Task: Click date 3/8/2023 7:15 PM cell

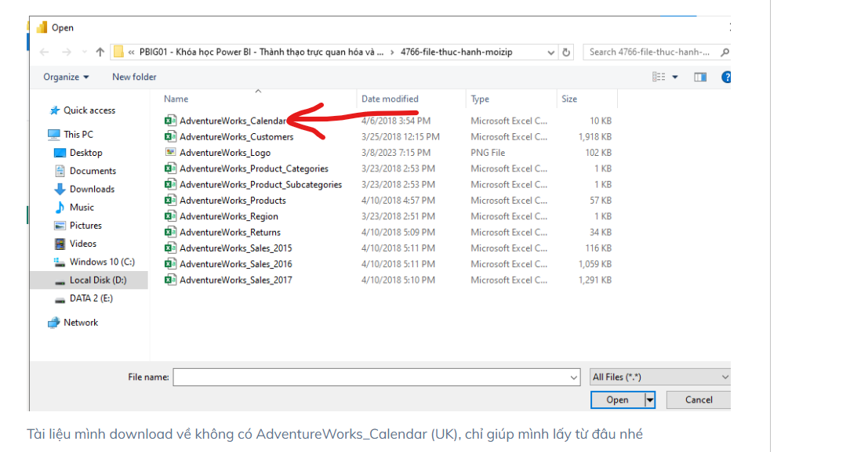Action: [396, 153]
